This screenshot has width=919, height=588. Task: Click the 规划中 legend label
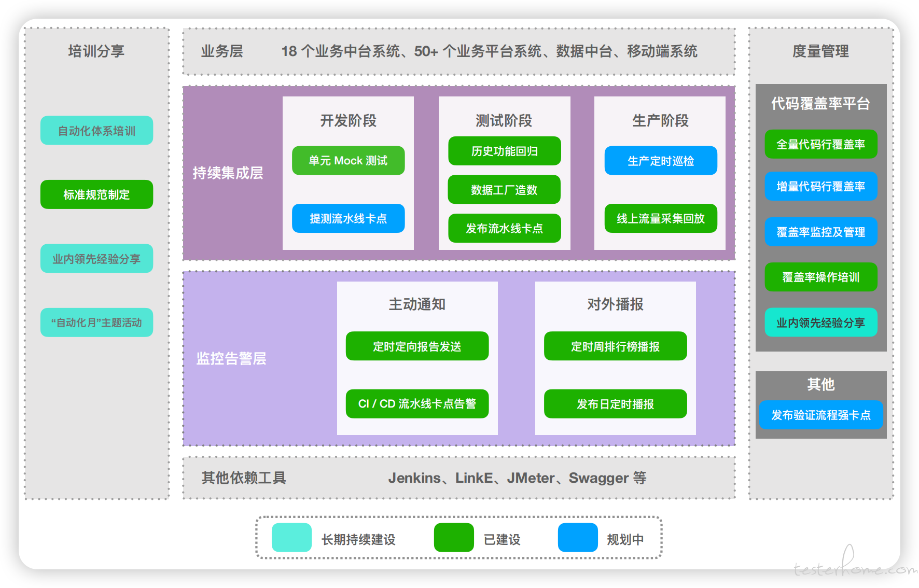click(625, 539)
